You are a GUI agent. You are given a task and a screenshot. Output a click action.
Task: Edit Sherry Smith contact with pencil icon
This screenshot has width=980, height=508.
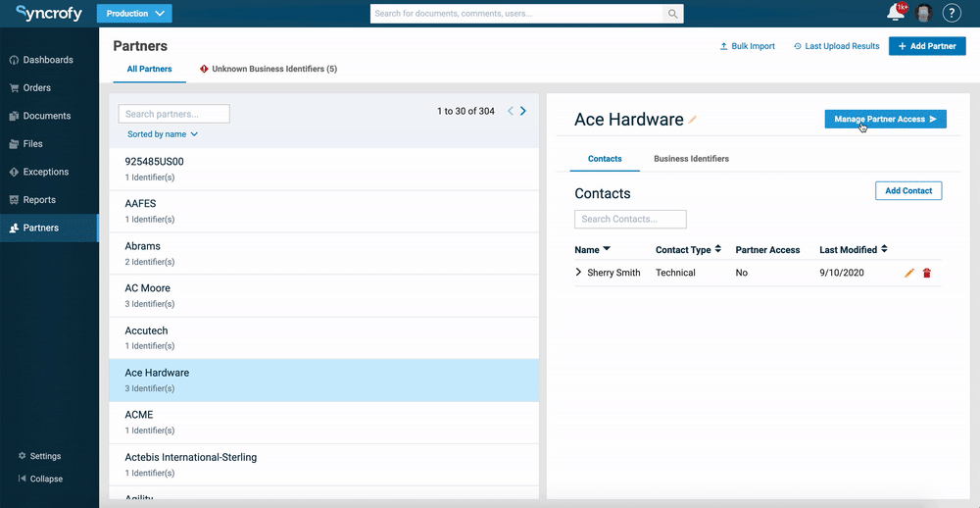pyautogui.click(x=909, y=273)
